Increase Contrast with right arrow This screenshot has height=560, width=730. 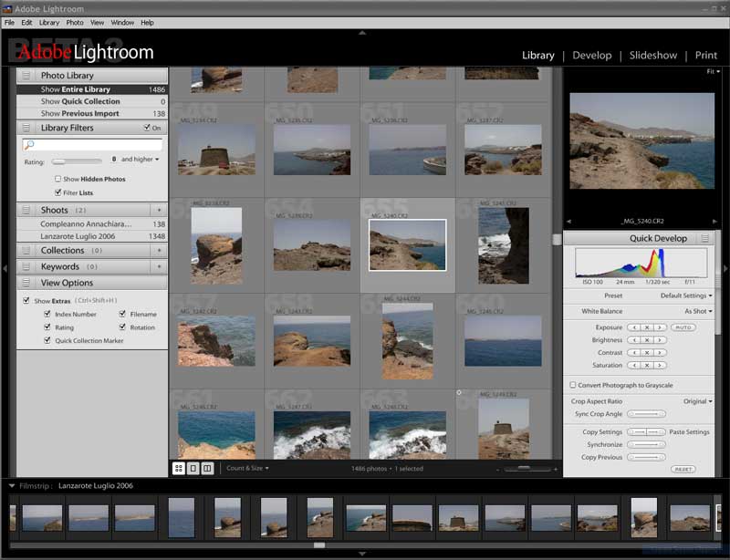(660, 353)
